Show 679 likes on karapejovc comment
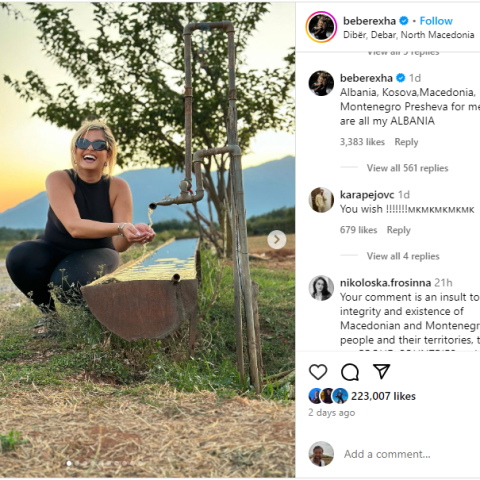 click(358, 230)
